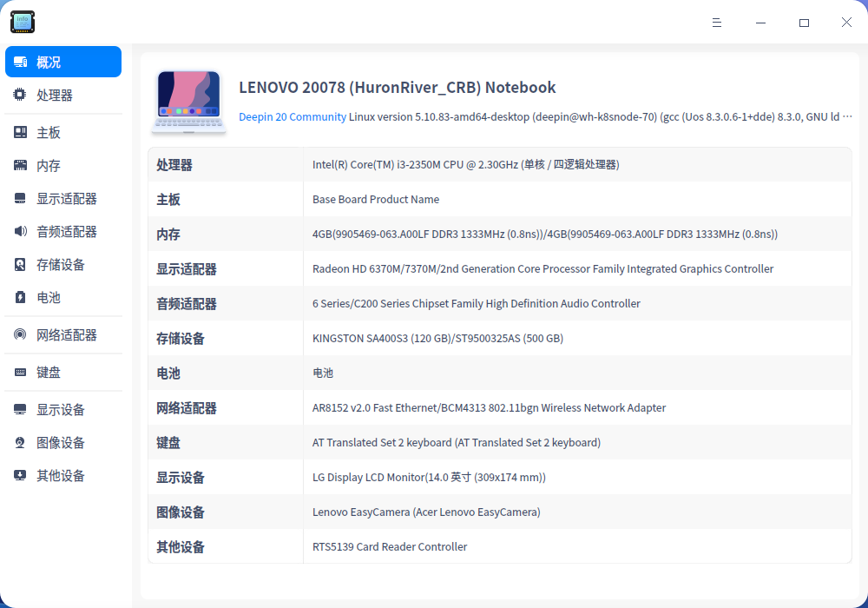This screenshot has height=608, width=868.
Task: Open the hamburger main menu
Action: click(717, 23)
